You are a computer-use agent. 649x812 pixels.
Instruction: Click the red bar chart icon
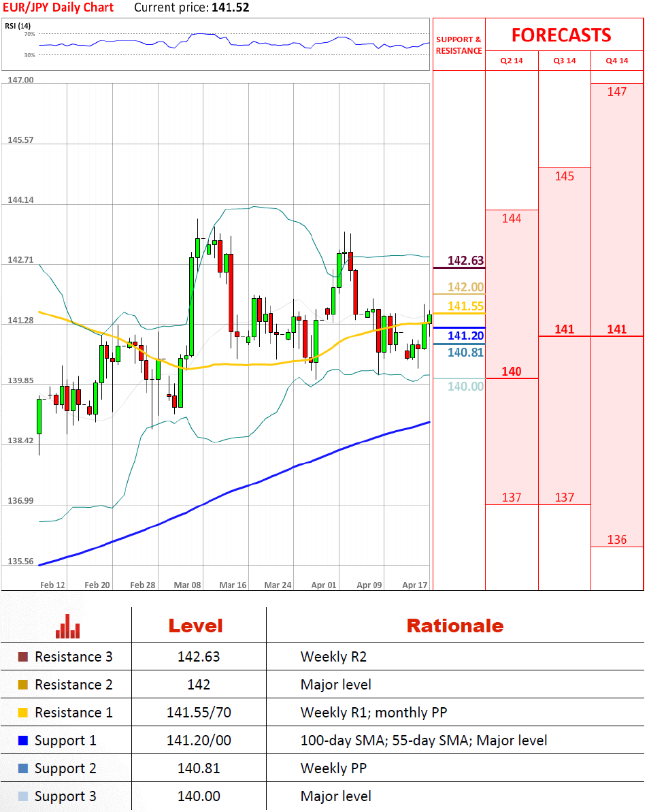tap(68, 626)
